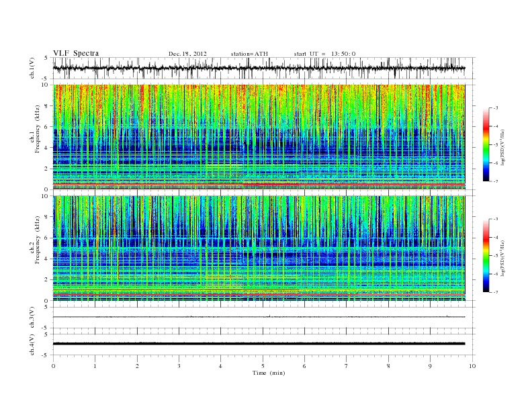Click the ch.3 flat waveform trace
The width and height of the screenshot is (532, 411).
pyautogui.click(x=259, y=317)
